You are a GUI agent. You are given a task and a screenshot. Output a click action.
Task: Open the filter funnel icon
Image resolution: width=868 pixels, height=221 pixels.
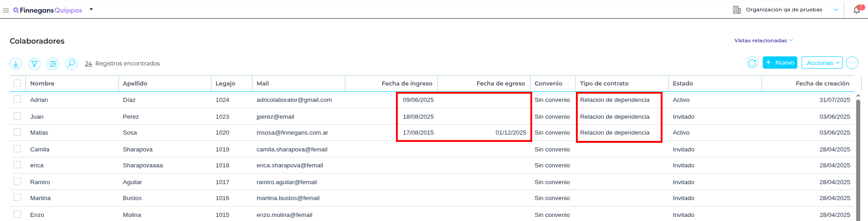(34, 64)
